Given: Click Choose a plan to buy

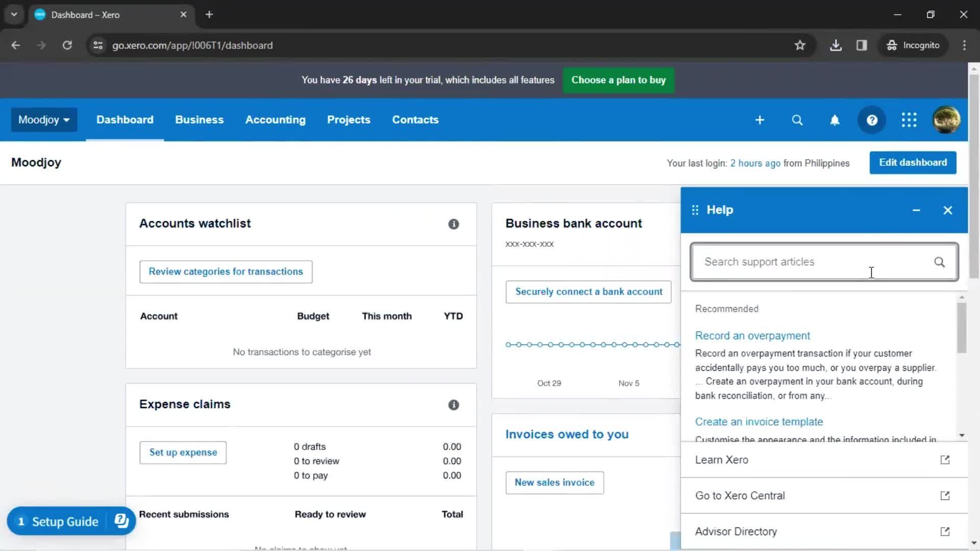Looking at the screenshot, I should click(x=618, y=80).
